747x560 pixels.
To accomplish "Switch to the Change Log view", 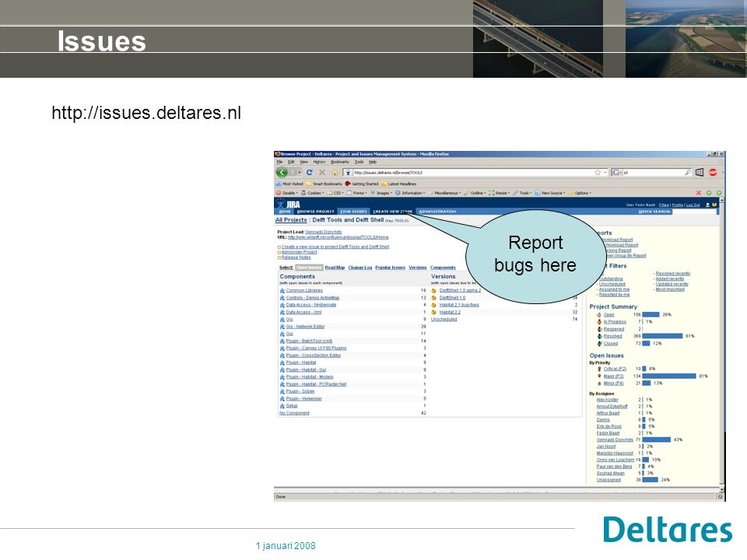I will click(x=360, y=268).
